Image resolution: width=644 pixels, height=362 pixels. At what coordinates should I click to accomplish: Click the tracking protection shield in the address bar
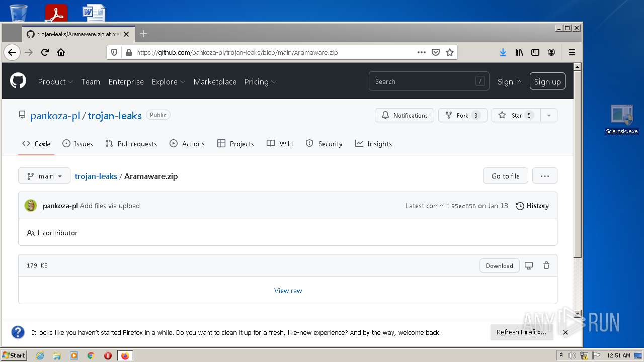(114, 52)
